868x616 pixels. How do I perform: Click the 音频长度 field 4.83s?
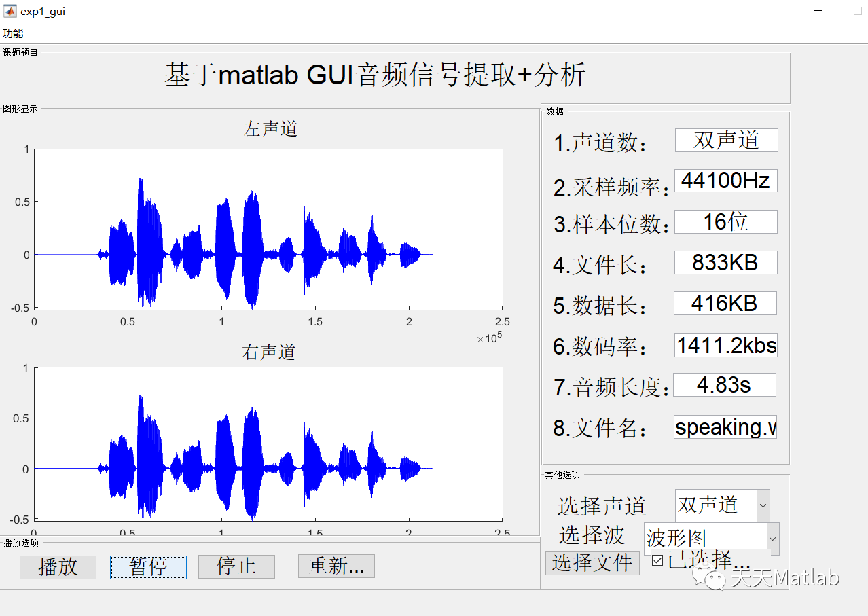724,385
